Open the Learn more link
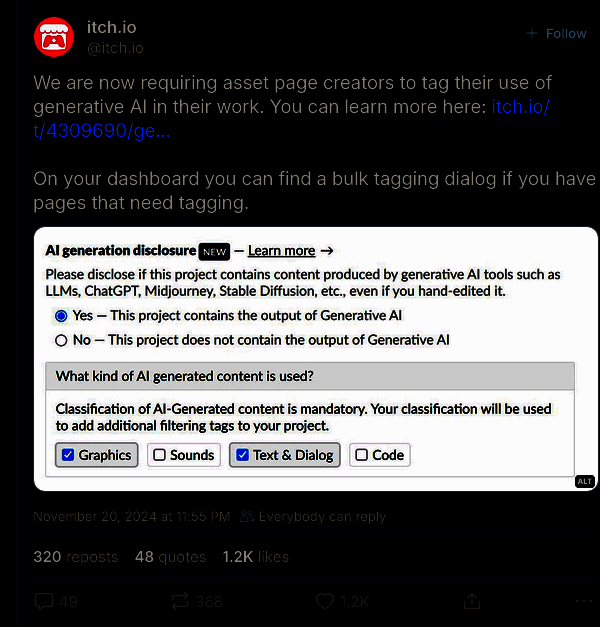Image resolution: width=600 pixels, height=627 pixels. pos(282,251)
